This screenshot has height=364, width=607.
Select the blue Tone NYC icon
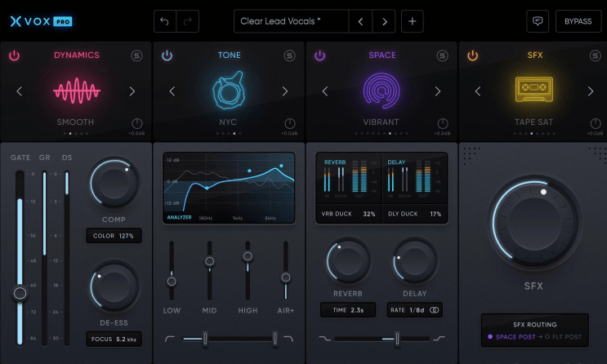click(x=229, y=90)
